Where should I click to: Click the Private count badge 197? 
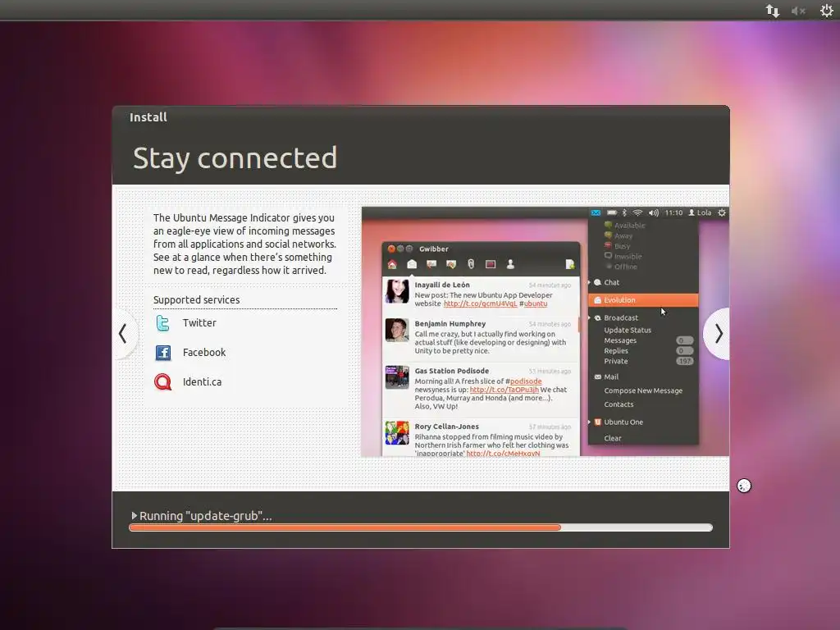tap(685, 361)
